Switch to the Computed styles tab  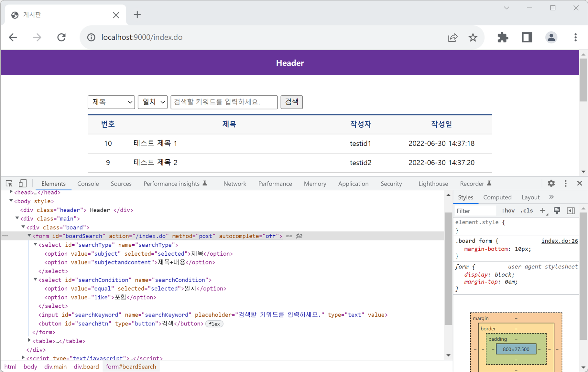click(x=497, y=197)
